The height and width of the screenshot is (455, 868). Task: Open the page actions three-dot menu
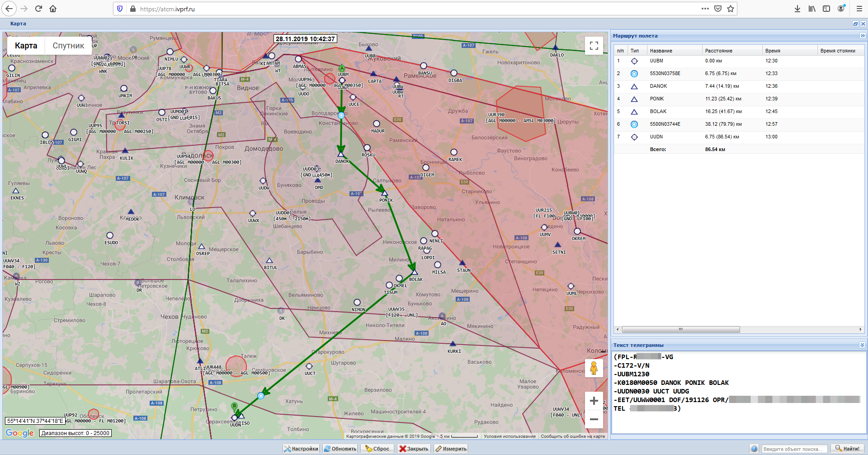coord(705,9)
